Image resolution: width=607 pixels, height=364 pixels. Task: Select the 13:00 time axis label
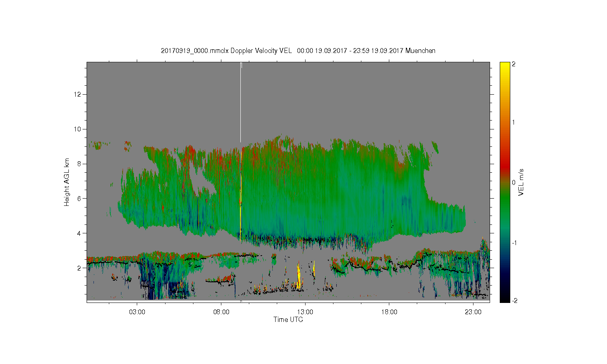tap(305, 312)
